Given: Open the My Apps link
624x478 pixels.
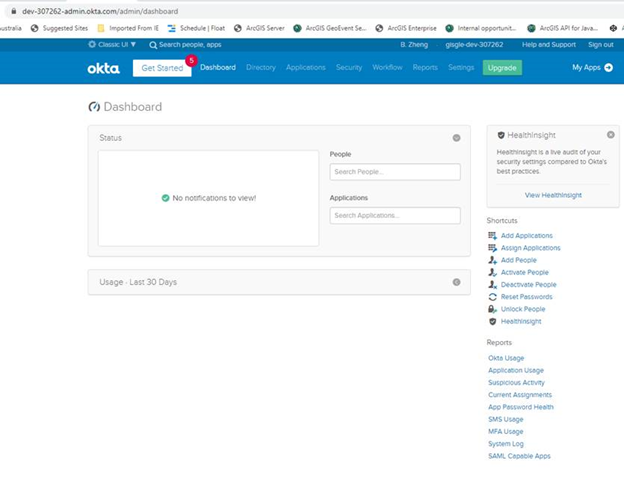Looking at the screenshot, I should [586, 67].
